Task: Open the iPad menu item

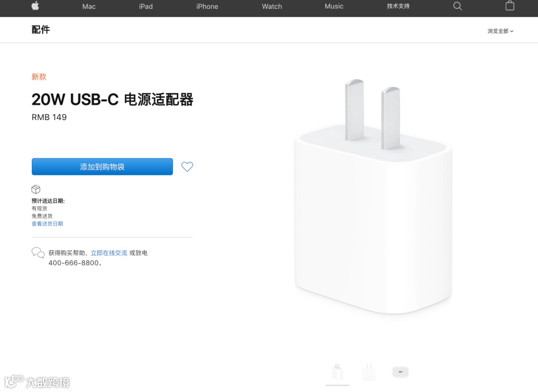Action: pyautogui.click(x=146, y=6)
